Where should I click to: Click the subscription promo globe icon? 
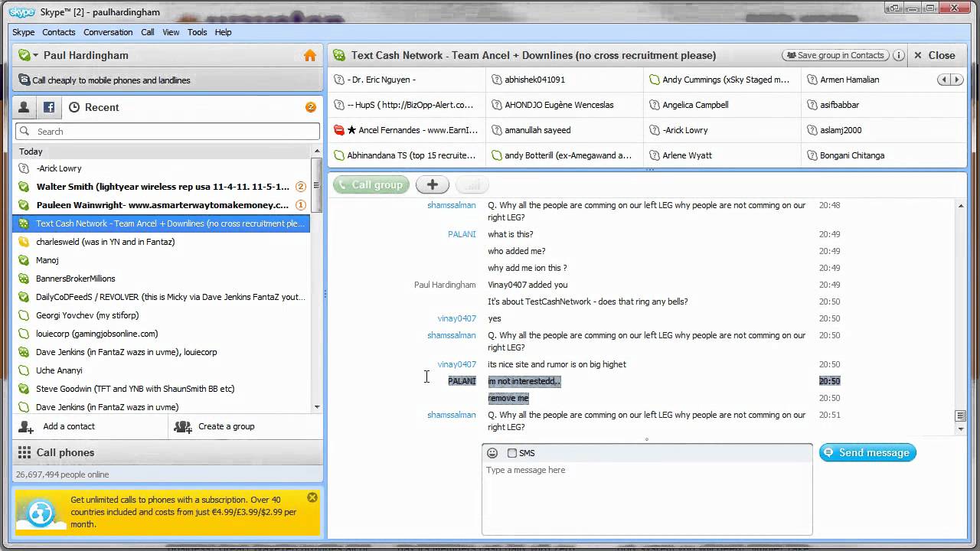tap(41, 513)
